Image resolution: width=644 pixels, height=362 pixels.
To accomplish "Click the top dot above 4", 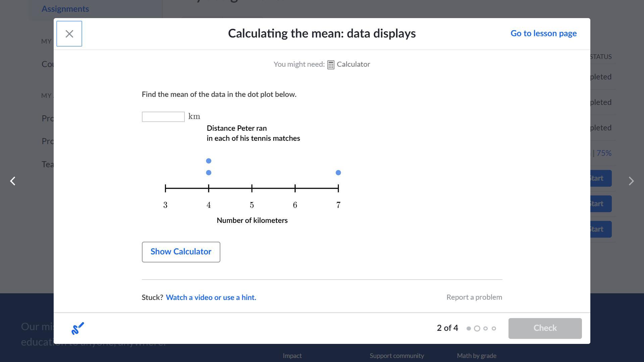I will point(209,161).
